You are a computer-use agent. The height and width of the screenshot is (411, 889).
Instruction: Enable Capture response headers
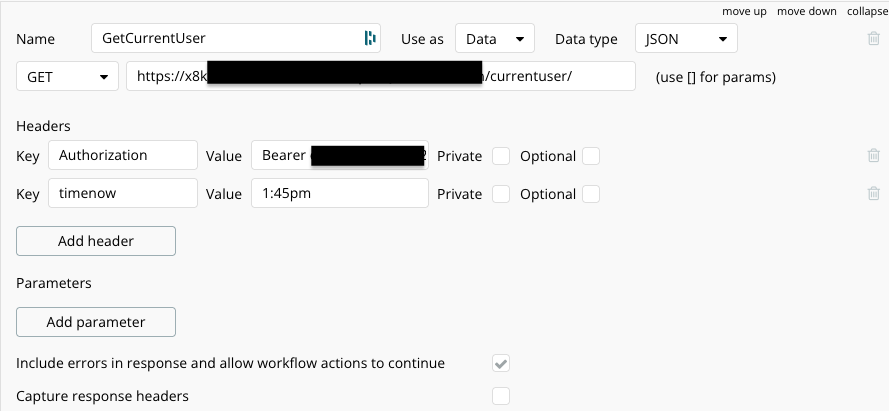click(501, 396)
